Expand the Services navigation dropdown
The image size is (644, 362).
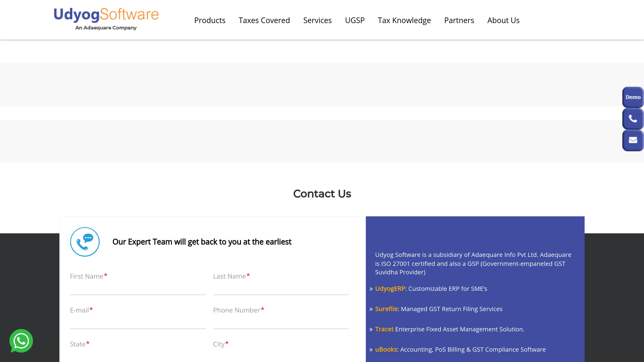tap(318, 20)
